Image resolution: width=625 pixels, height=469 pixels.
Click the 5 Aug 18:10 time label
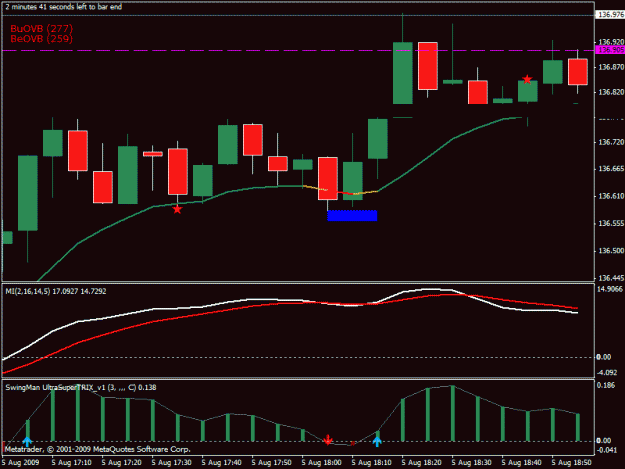[x=371, y=463]
